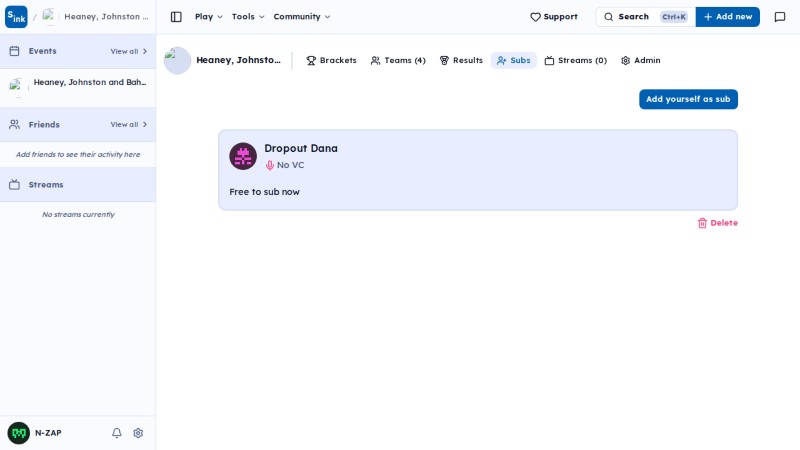Click Add yourself as sub button
The image size is (800, 450).
click(688, 99)
